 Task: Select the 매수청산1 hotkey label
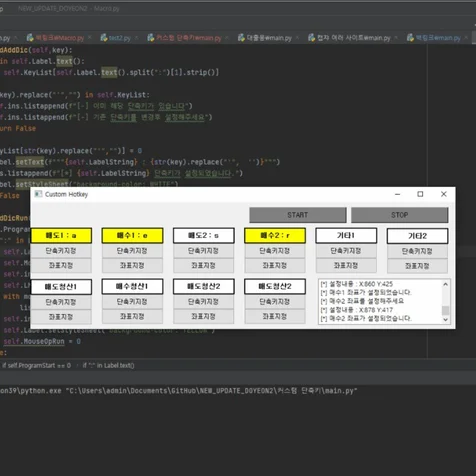pos(132,286)
